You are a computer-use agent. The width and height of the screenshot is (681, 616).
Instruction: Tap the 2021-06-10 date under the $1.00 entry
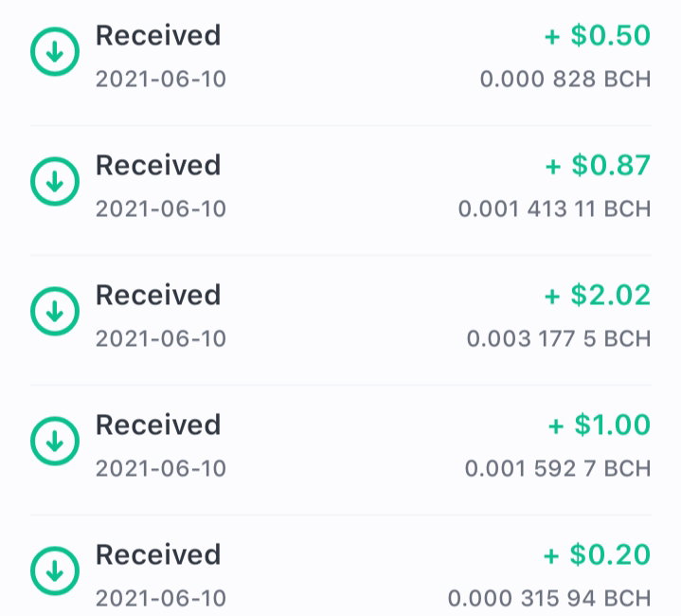click(161, 468)
